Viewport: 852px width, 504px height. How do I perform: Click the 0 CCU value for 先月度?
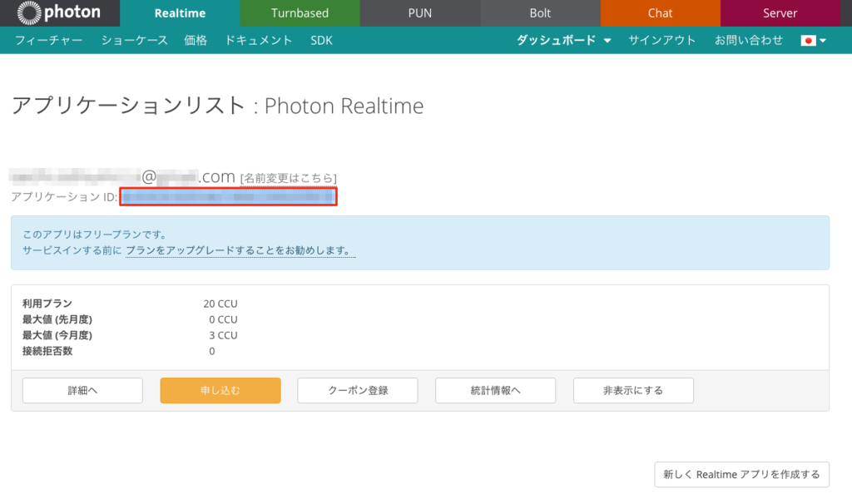click(223, 319)
